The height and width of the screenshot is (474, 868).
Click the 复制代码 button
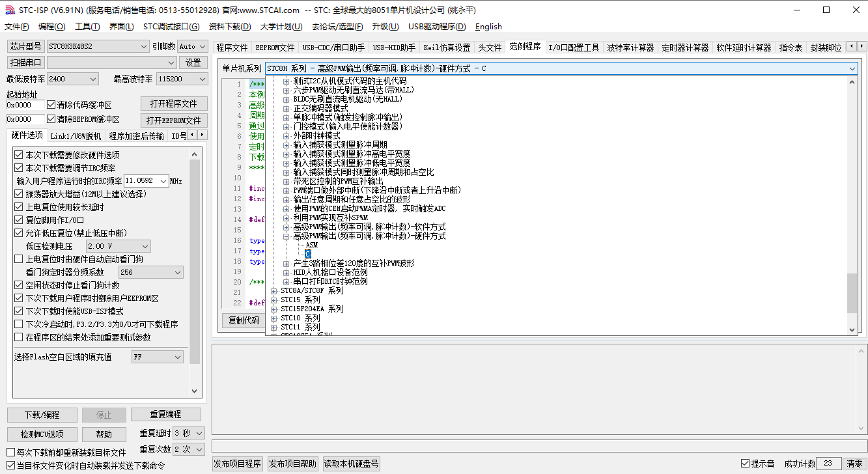[x=244, y=320]
